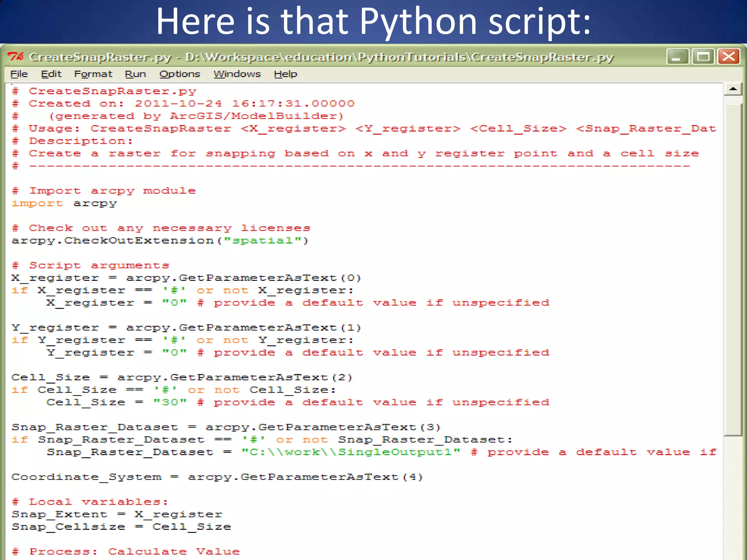Click the '# Import arcpy module' comment
Image resolution: width=747 pixels, height=560 pixels.
104,191
